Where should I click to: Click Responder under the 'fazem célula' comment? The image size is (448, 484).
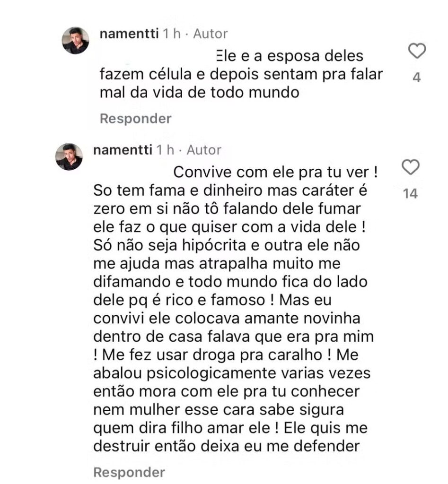tap(135, 119)
